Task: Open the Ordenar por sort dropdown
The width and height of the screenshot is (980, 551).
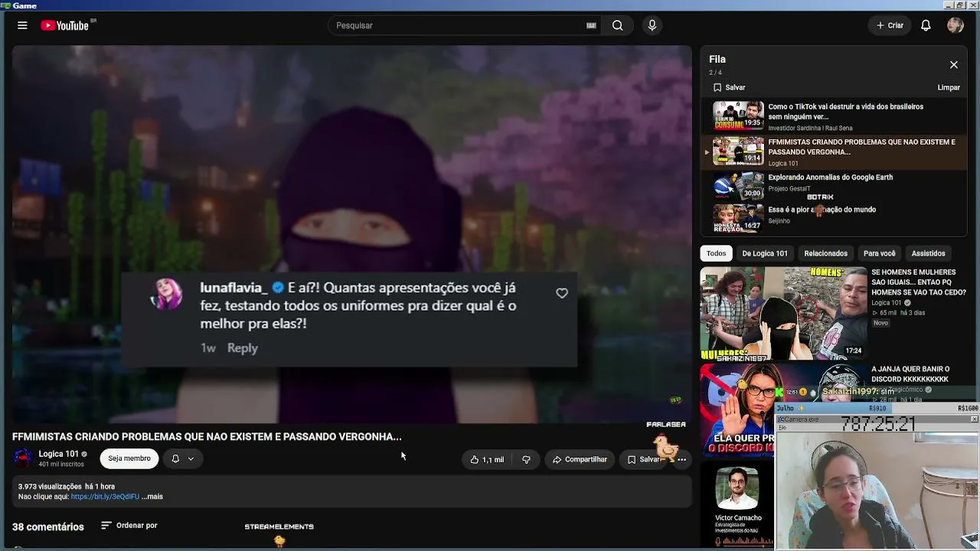Action: 129,526
